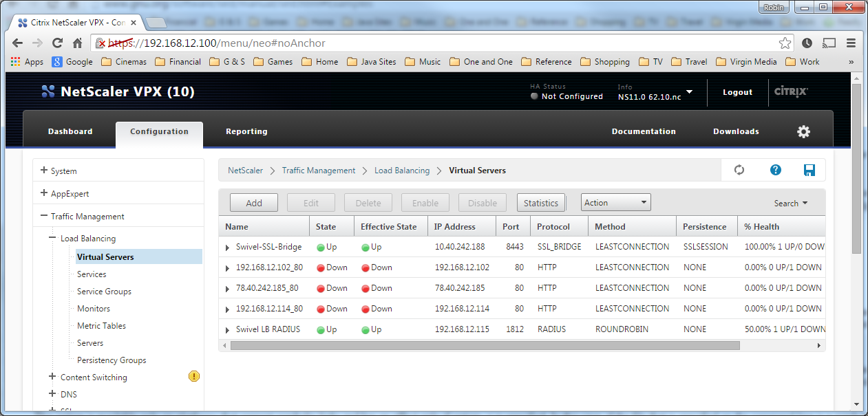Screen dimensions: 868x416
Task: Switch to the Reporting tab
Action: pyautogui.click(x=246, y=131)
